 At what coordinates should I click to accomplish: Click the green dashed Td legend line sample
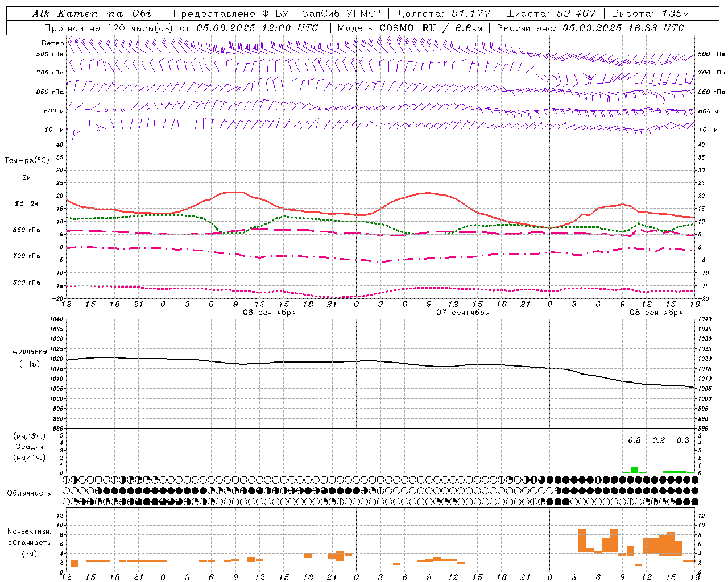[x=26, y=210]
